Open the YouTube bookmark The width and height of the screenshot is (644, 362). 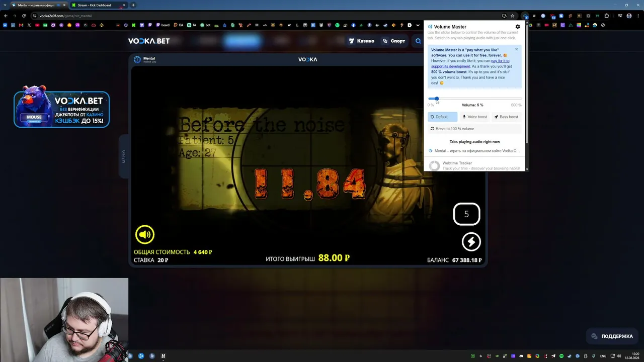pyautogui.click(x=37, y=25)
